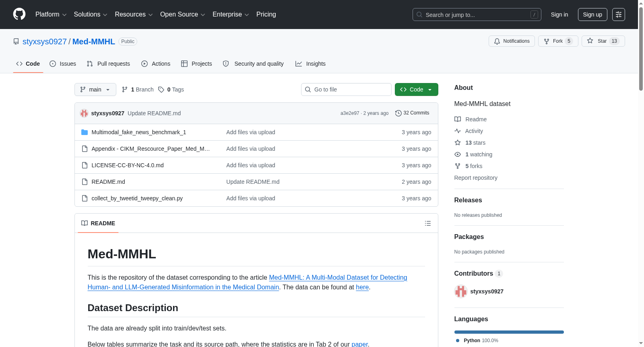
Task: Open the Med-MMHL repository link
Action: pos(94,42)
